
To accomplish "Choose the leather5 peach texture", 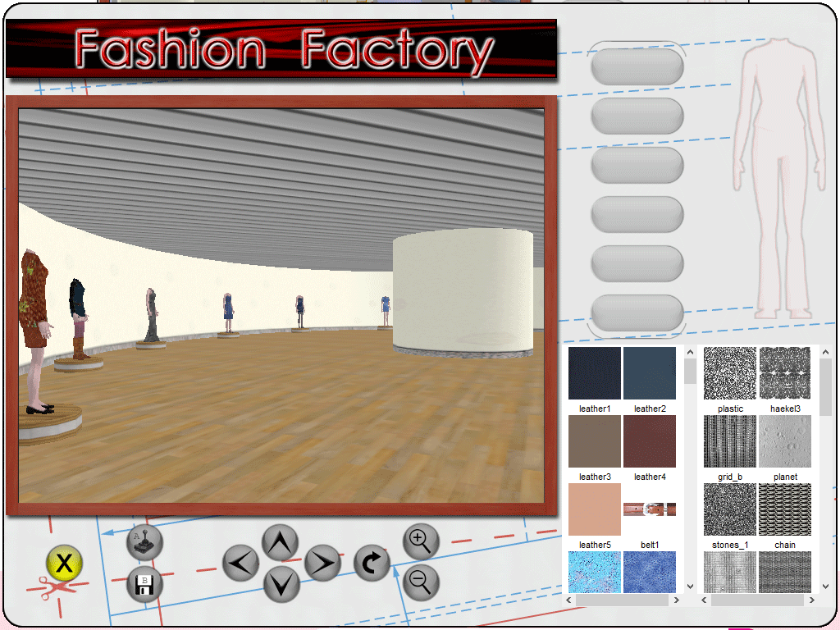I will tap(595, 509).
